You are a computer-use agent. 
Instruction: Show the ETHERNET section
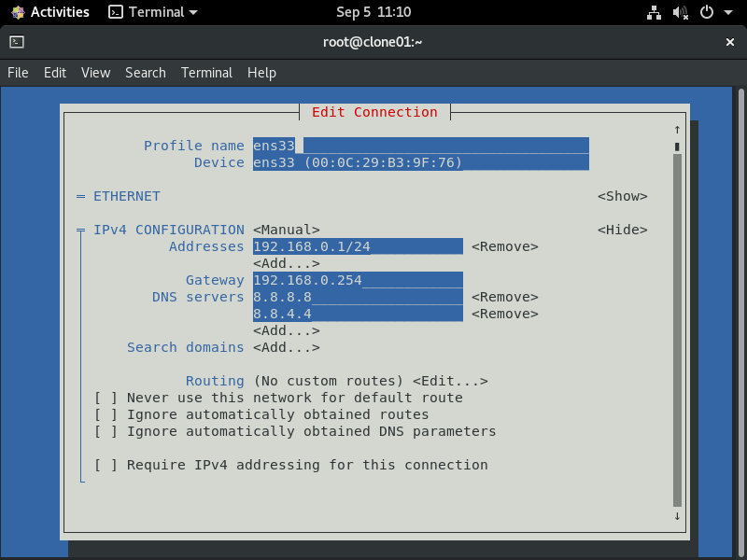tap(622, 196)
